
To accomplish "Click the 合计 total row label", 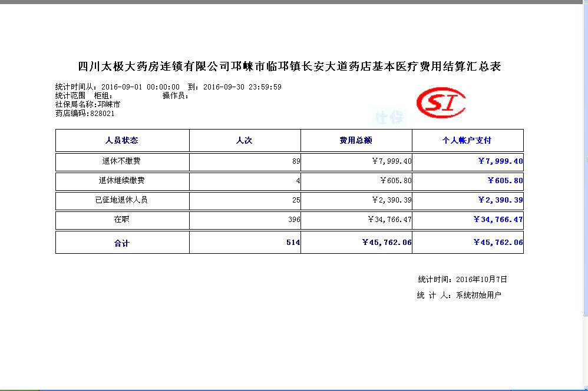I will coord(122,243).
